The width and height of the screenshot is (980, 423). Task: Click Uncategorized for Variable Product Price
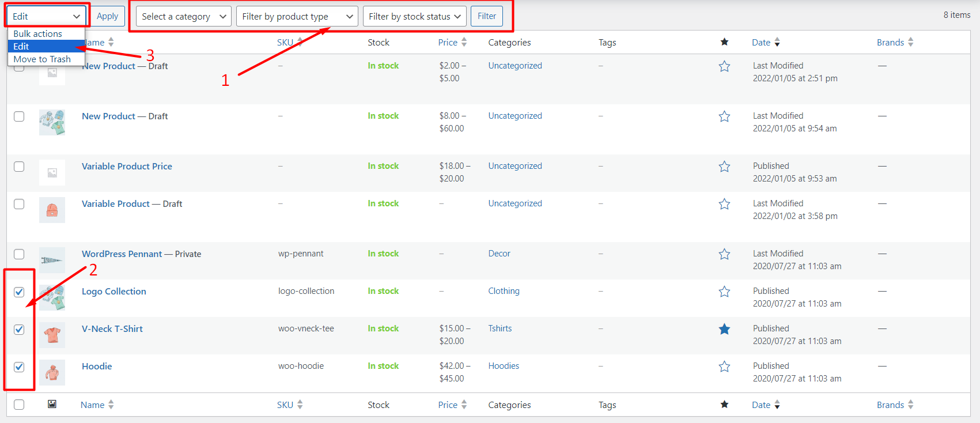coord(515,166)
